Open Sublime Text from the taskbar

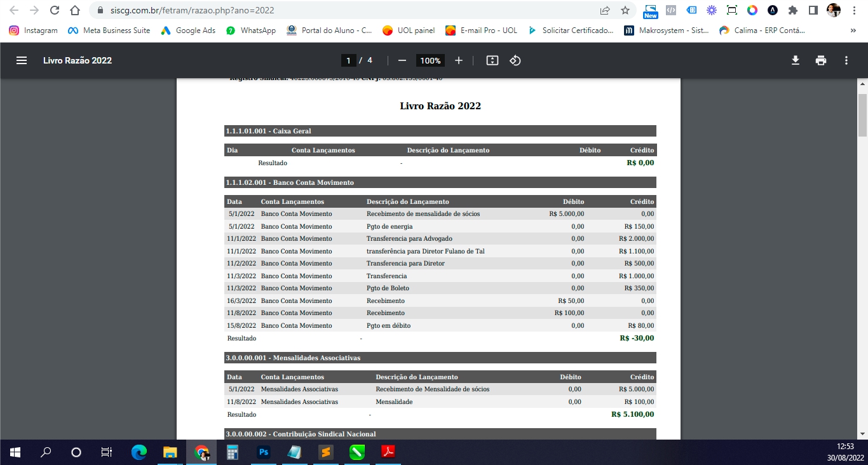click(x=325, y=452)
